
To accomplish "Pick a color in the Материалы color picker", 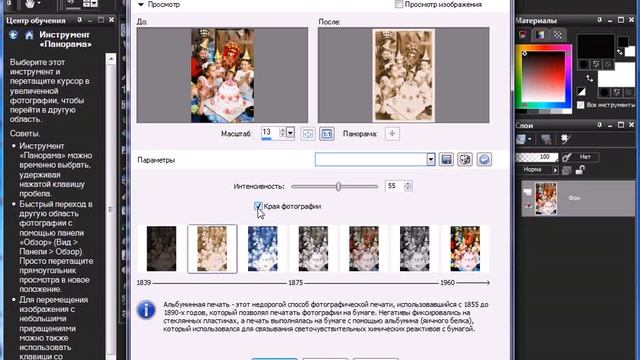I will pyautogui.click(x=544, y=76).
